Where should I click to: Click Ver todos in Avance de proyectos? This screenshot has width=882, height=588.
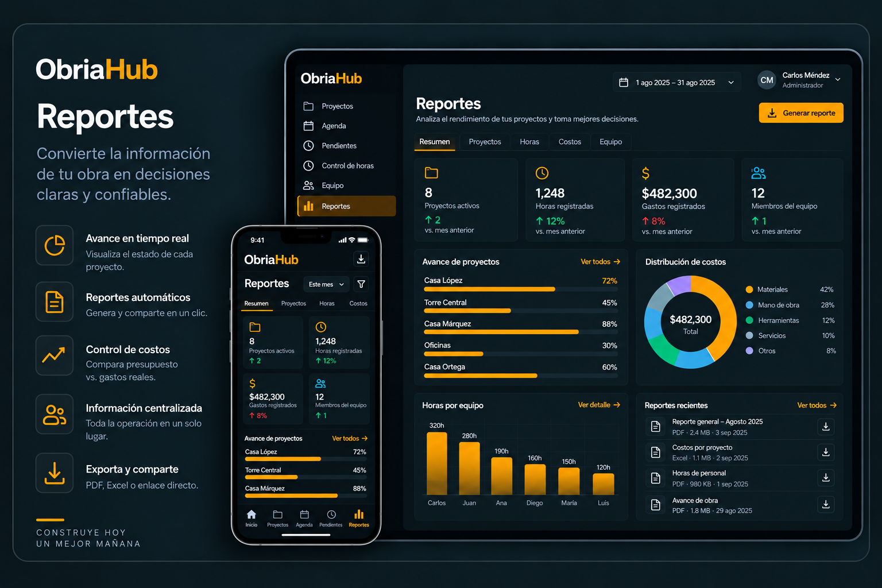pyautogui.click(x=600, y=262)
